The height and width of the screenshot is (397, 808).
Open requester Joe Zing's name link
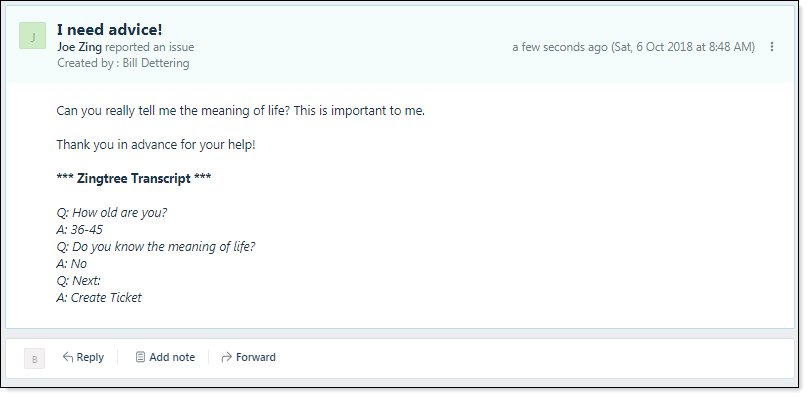tap(79, 47)
